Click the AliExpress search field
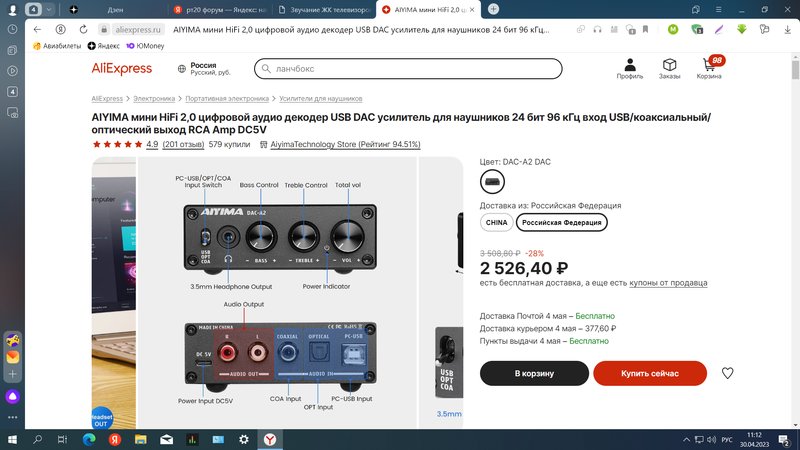 pyautogui.click(x=408, y=68)
